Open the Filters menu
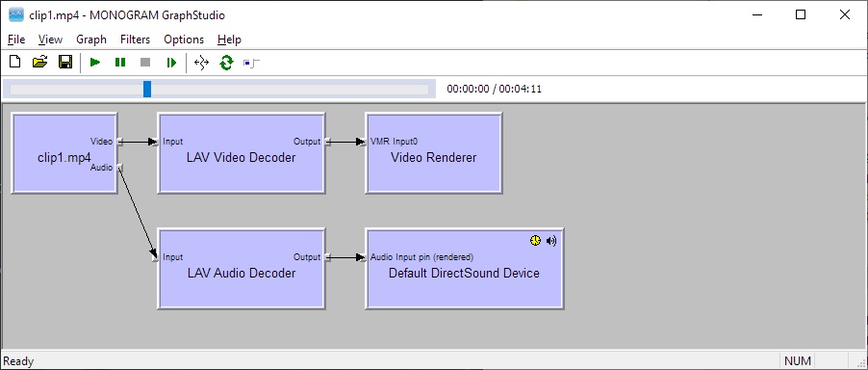 coord(135,40)
